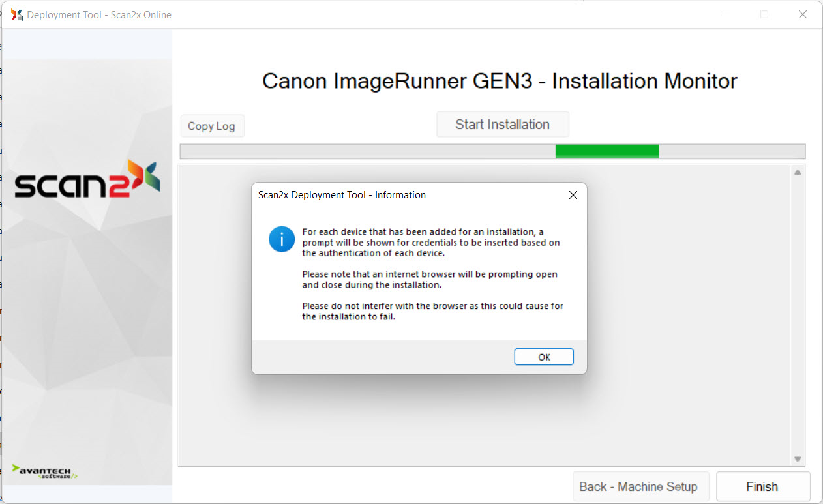Click the Start Installation button
The height and width of the screenshot is (504, 823).
coord(502,125)
